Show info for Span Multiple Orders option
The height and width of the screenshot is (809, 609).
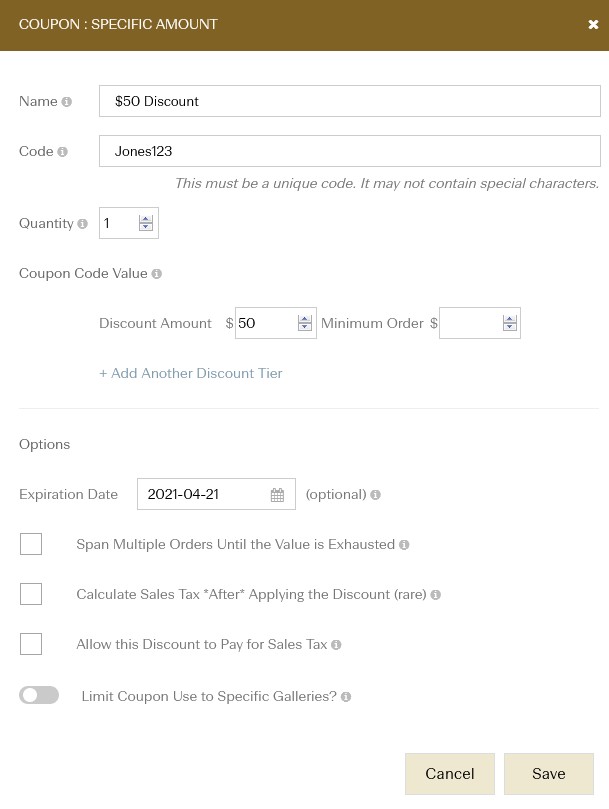tap(405, 545)
